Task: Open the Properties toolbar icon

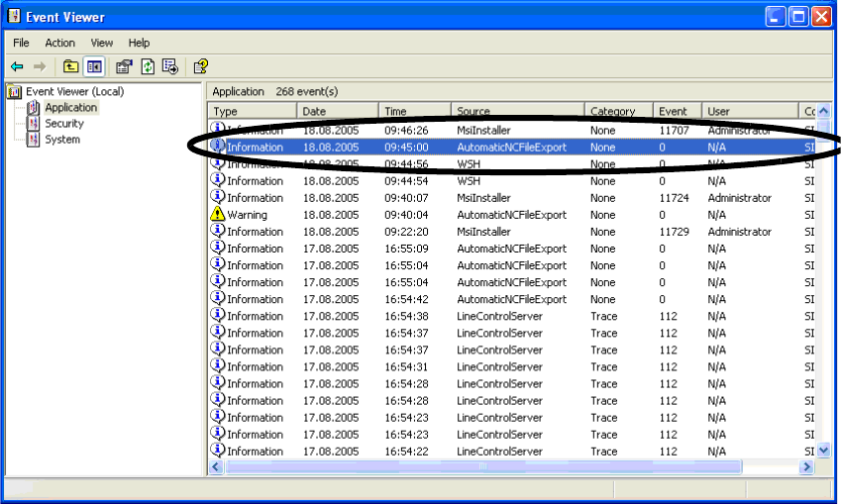Action: [124, 67]
